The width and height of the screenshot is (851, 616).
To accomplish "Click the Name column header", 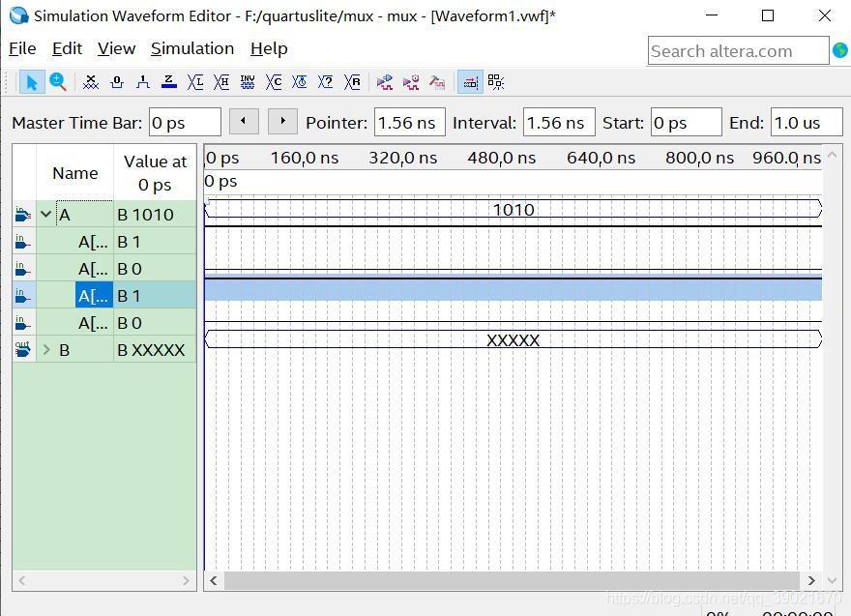I will tap(74, 173).
